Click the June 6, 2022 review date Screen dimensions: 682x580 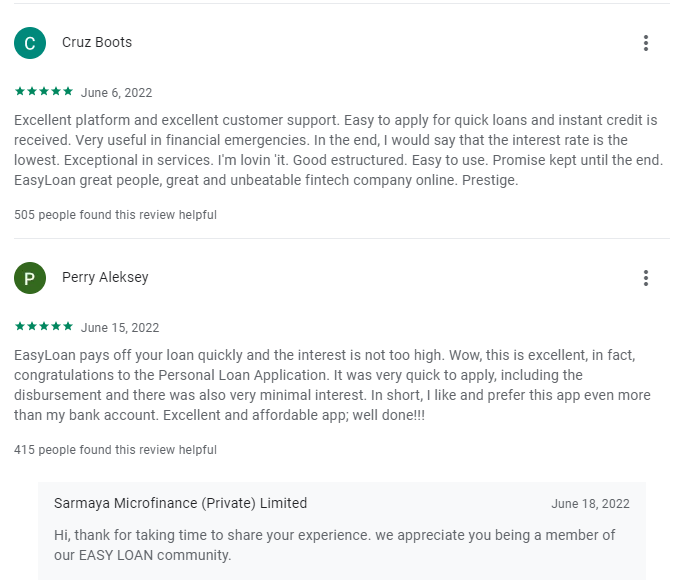[x=116, y=93]
